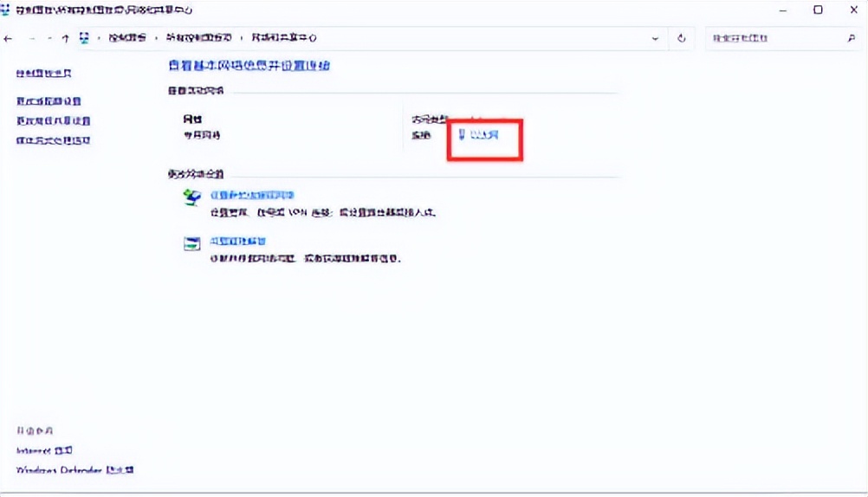Select 控制面板 in the breadcrumb path
The width and height of the screenshot is (868, 497).
pos(126,38)
